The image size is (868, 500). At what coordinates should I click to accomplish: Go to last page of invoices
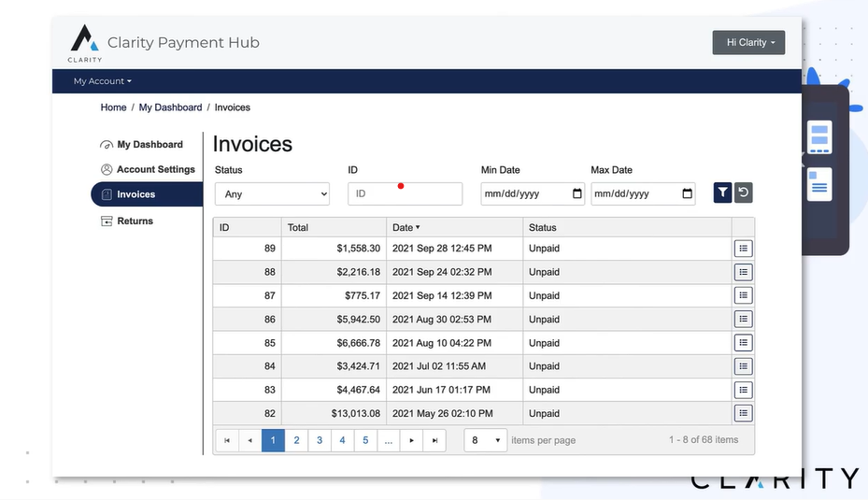[434, 440]
